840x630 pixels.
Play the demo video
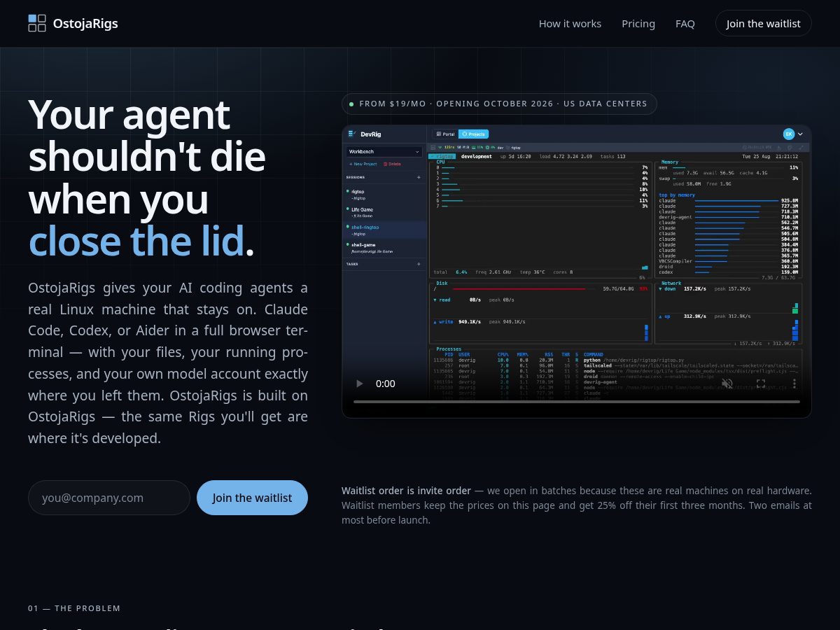360,384
